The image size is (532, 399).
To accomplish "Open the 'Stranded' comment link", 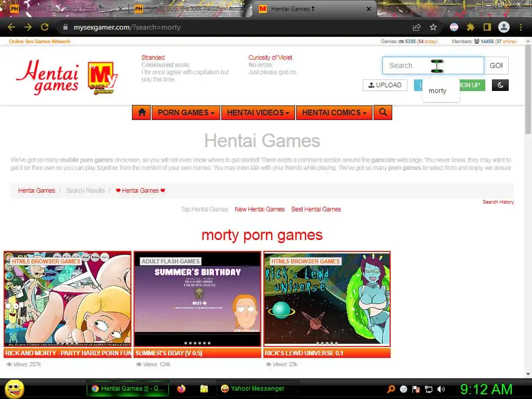I will click(153, 57).
